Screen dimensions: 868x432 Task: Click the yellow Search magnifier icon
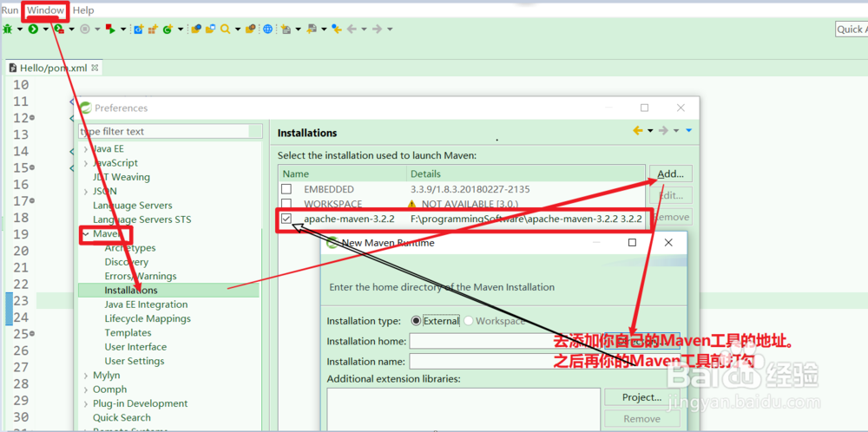click(x=225, y=29)
